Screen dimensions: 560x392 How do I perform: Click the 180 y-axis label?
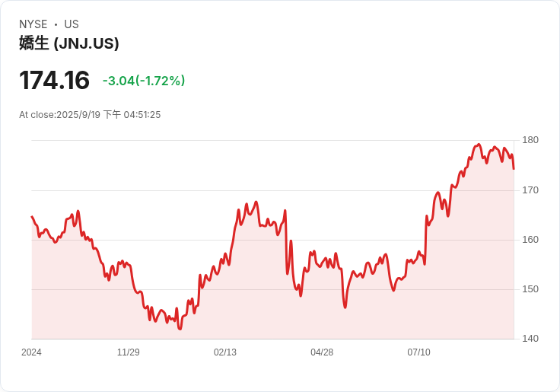pos(530,140)
